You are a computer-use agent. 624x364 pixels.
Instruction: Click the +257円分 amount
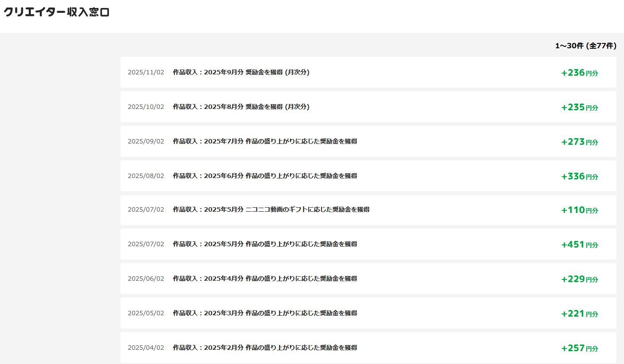pyautogui.click(x=579, y=348)
